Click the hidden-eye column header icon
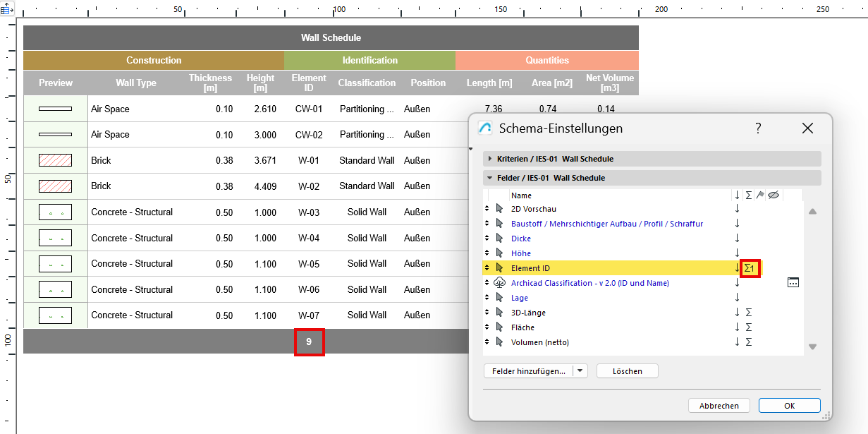This screenshot has width=868, height=434. click(x=773, y=195)
